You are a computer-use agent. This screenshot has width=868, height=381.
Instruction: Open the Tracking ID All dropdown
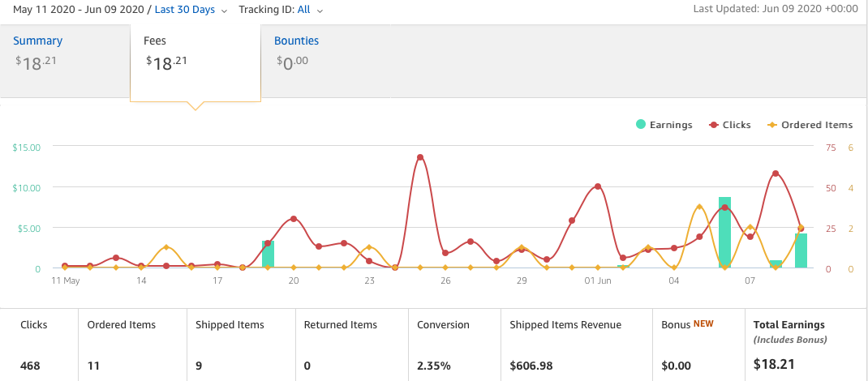coord(304,10)
